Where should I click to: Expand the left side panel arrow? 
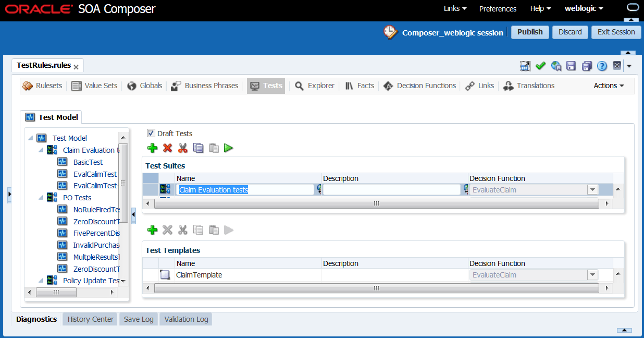point(9,194)
